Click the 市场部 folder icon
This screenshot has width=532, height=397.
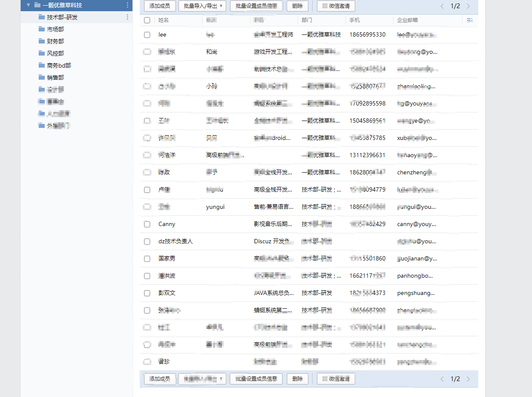coord(42,29)
